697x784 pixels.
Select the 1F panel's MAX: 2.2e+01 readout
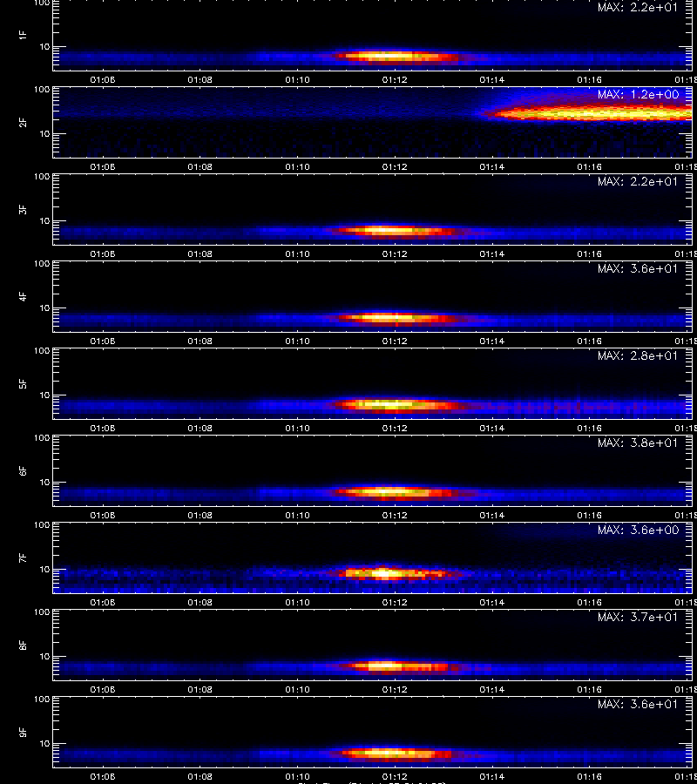638,8
